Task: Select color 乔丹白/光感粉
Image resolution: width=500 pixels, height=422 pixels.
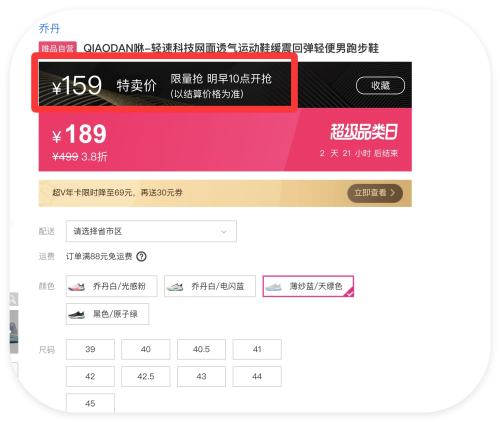Action: pos(111,286)
